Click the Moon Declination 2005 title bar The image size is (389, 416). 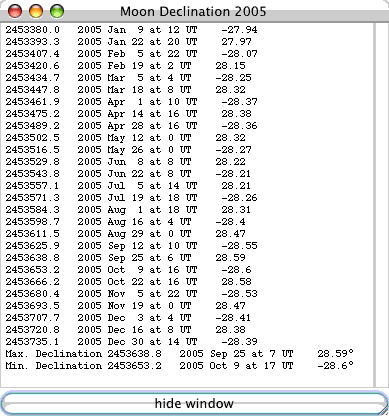[194, 11]
